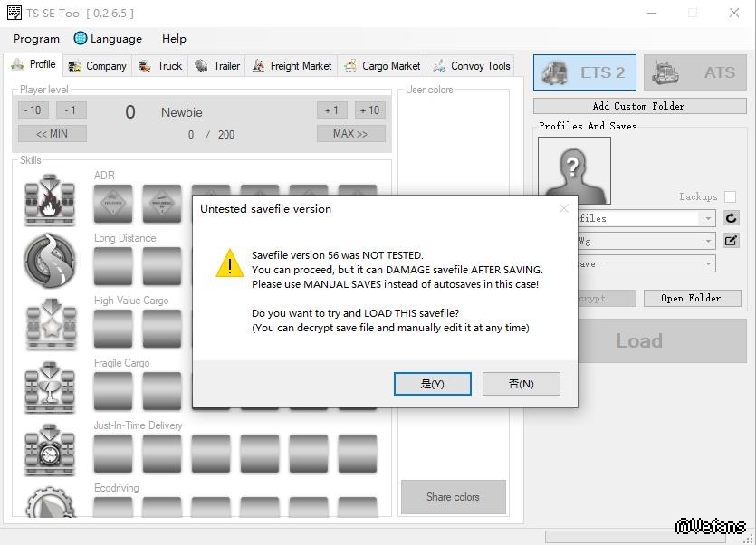Toggle the first ADR explosives class level
This screenshot has height=545, width=756.
coord(113,203)
